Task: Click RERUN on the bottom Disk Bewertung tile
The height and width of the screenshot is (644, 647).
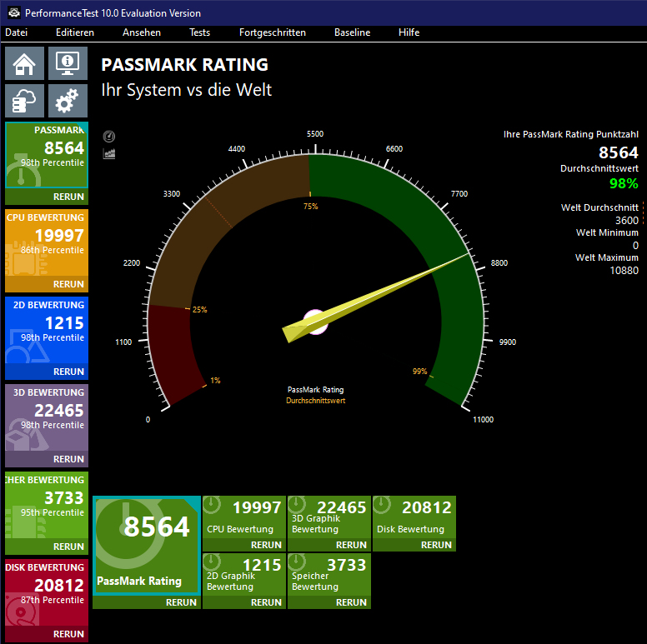Action: pos(436,545)
